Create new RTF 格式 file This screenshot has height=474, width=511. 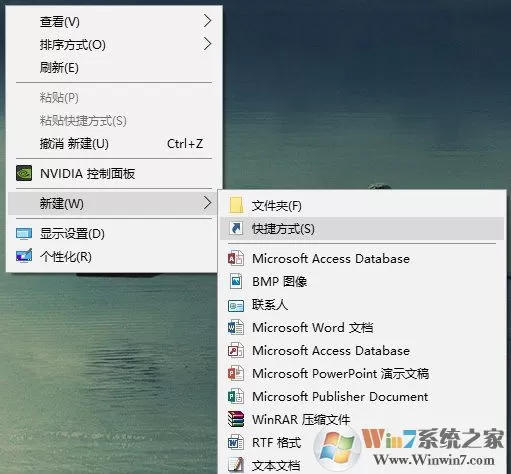coord(362,442)
